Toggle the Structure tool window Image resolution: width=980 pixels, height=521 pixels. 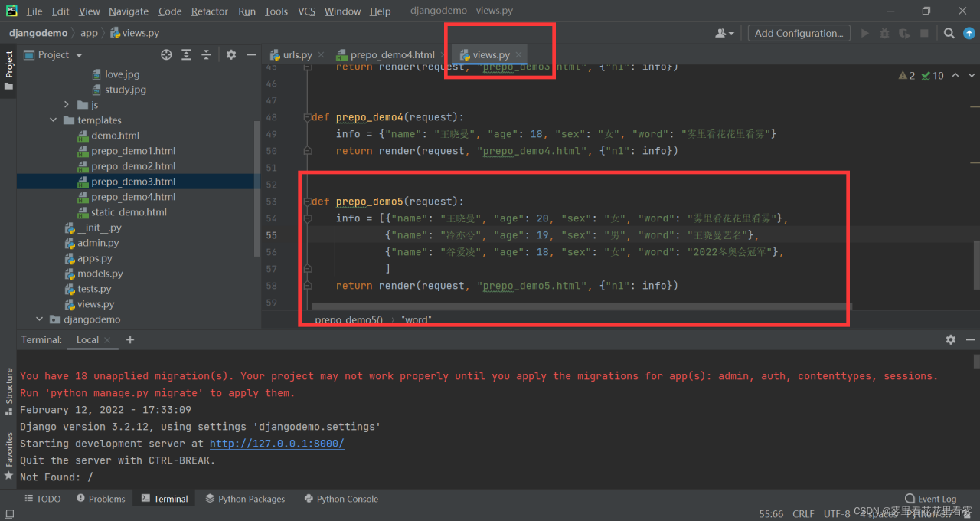9,391
